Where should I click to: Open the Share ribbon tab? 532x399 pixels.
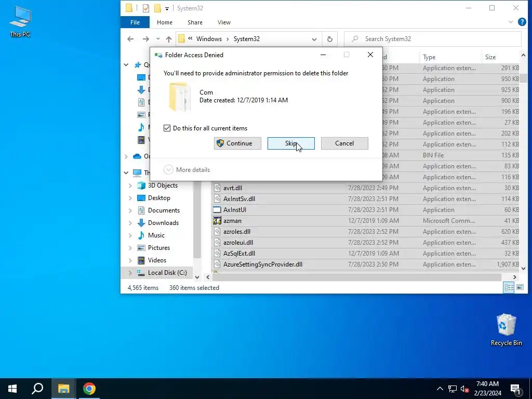195,22
